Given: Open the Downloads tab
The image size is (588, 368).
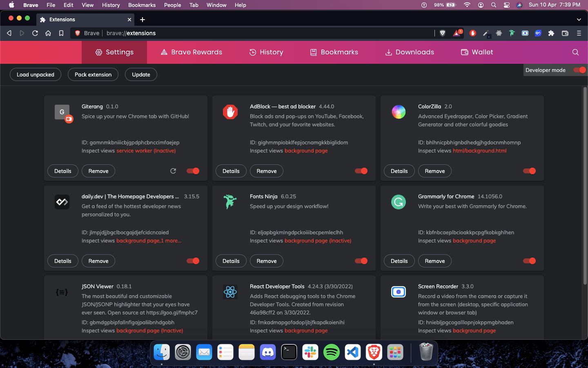Looking at the screenshot, I should tap(410, 52).
